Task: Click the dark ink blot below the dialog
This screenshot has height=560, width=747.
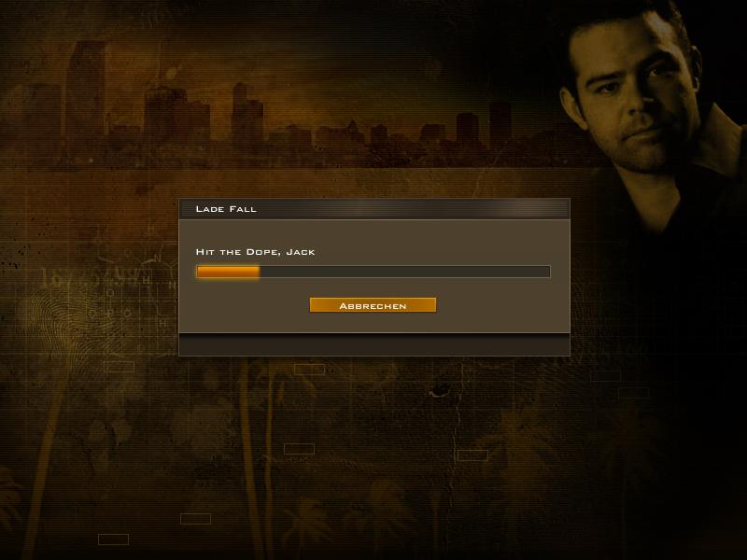Action: (438, 391)
